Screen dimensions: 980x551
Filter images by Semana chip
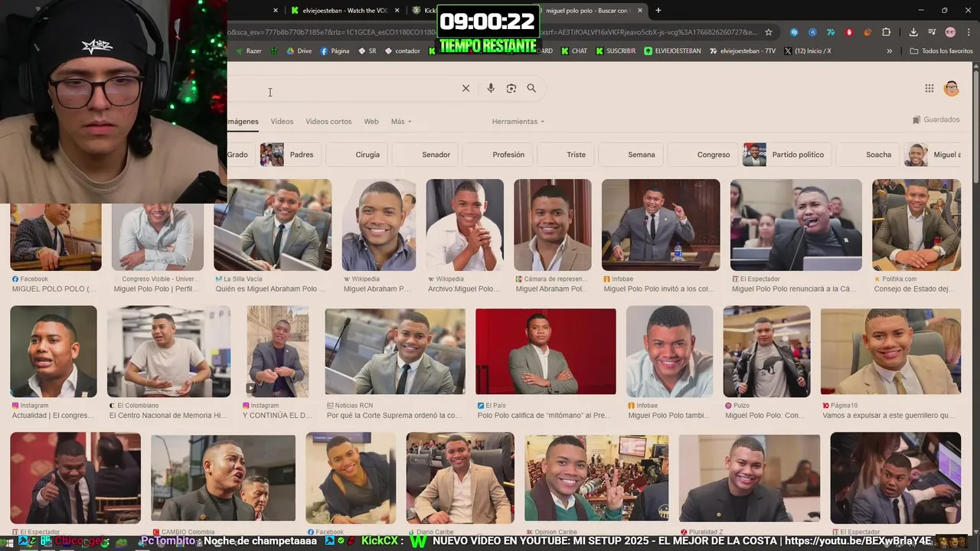coord(630,155)
